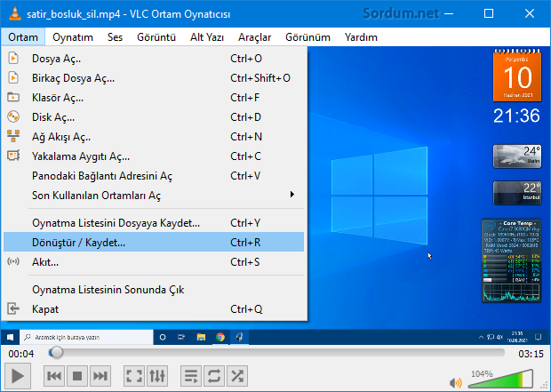Click the Akıt broadcast icon
The width and height of the screenshot is (551, 392).
[x=13, y=261]
